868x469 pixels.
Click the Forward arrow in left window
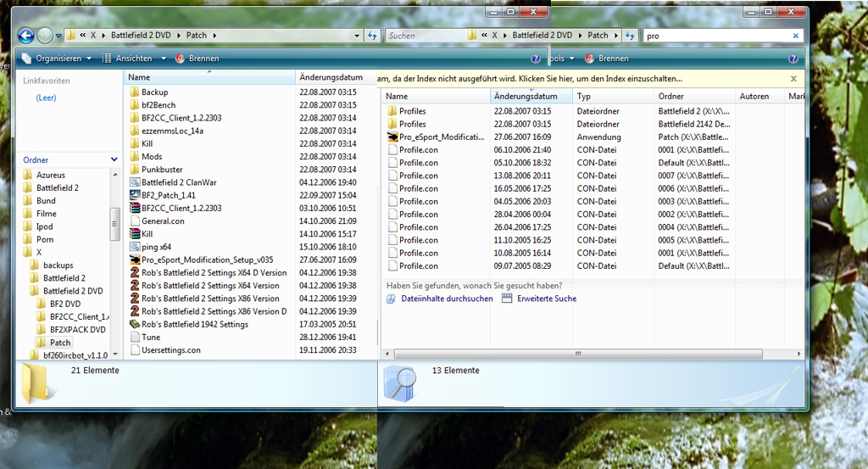point(45,36)
